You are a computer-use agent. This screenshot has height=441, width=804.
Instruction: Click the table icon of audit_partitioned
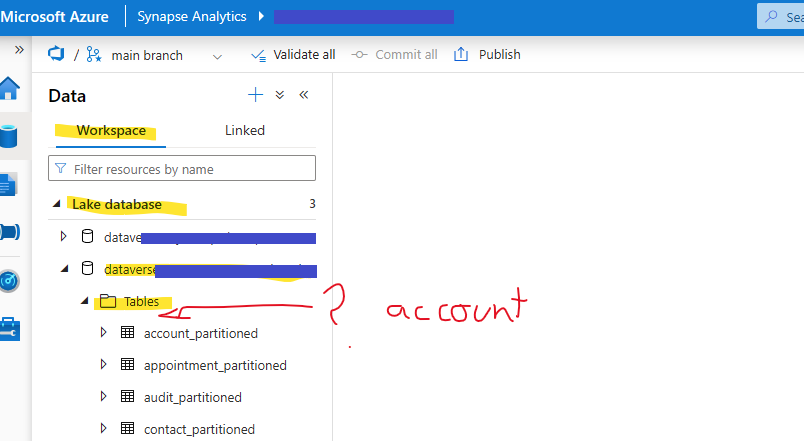click(127, 396)
